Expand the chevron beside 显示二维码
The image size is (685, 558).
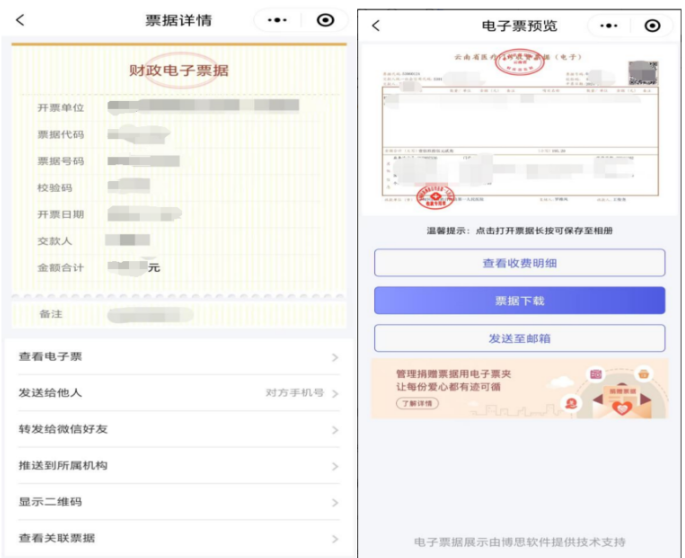click(335, 502)
